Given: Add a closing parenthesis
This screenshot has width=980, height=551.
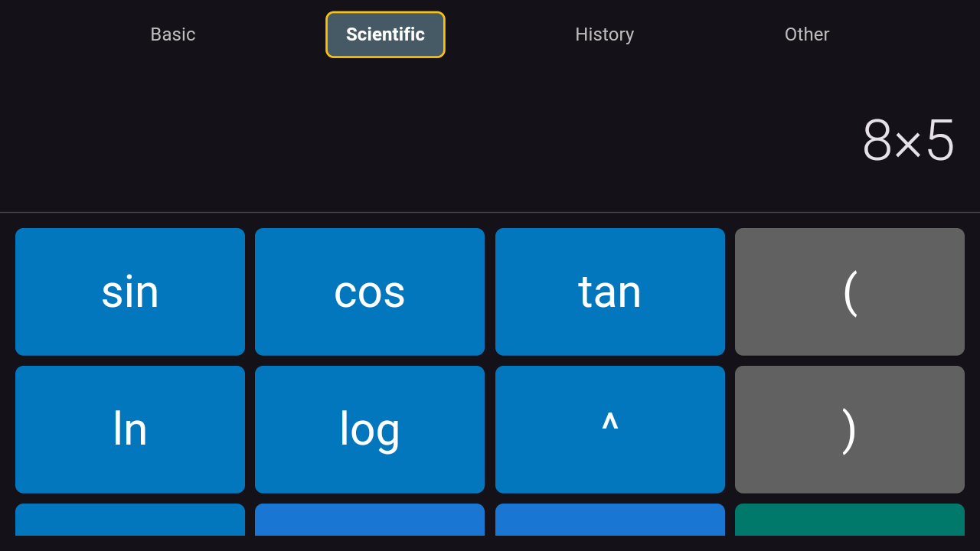Looking at the screenshot, I should [850, 429].
